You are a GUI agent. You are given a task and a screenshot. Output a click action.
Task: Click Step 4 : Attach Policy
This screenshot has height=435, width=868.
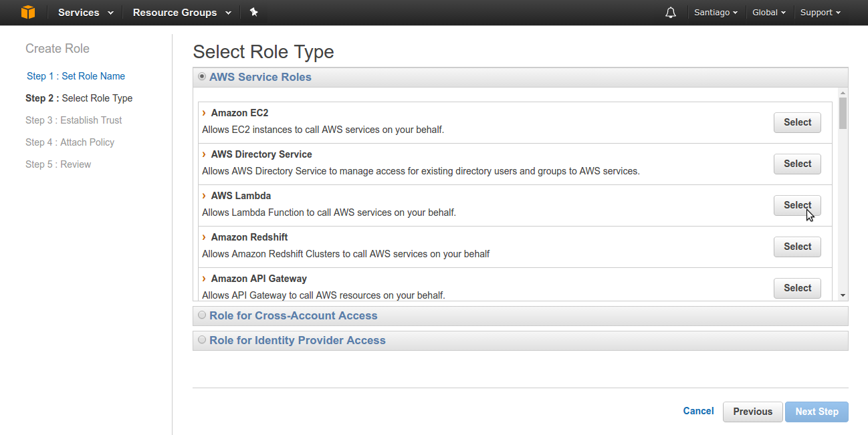70,142
